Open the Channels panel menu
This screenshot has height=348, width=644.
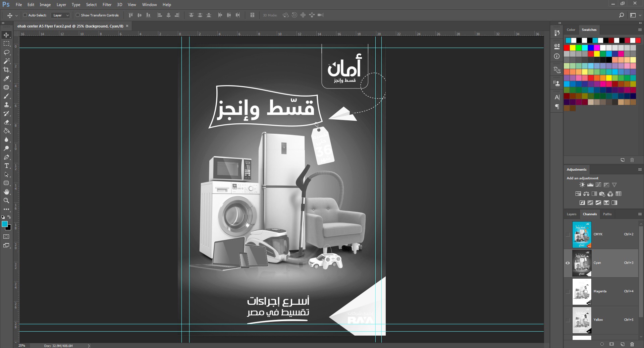tap(640, 214)
